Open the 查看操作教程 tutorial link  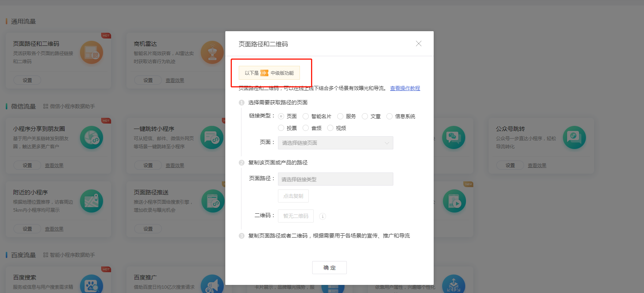tap(405, 88)
